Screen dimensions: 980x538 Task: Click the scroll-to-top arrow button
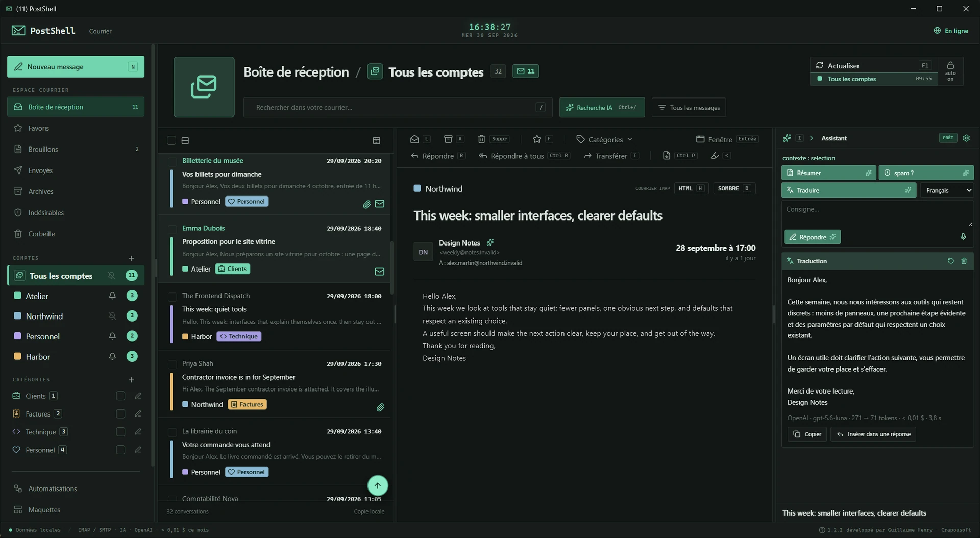pos(377,485)
